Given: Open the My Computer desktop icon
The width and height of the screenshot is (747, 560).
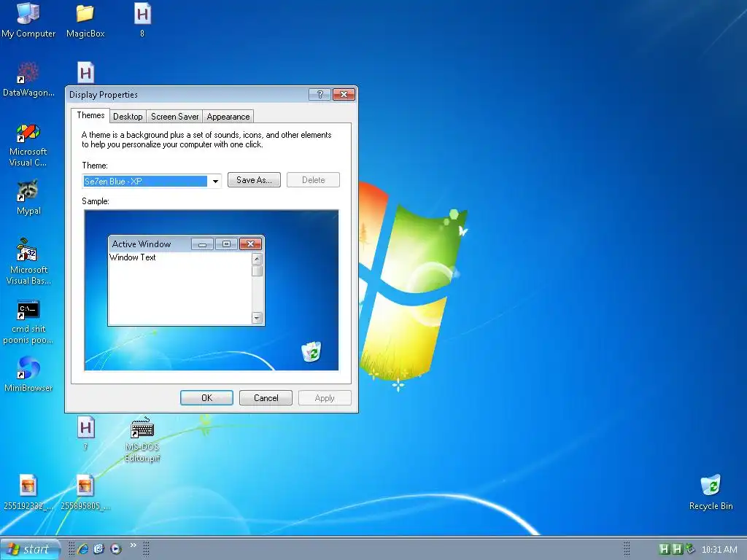Looking at the screenshot, I should (28, 20).
